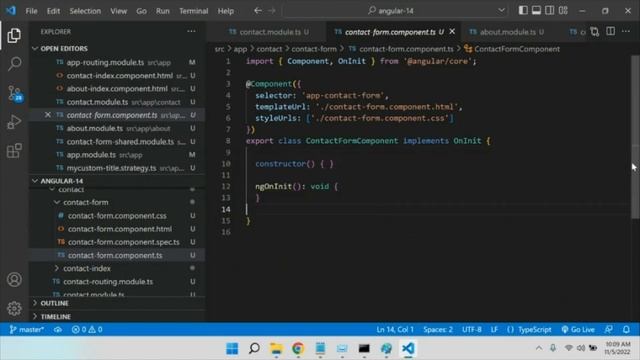640x360 pixels.
Task: Click the editor vertical scrollbar
Action: click(x=635, y=138)
